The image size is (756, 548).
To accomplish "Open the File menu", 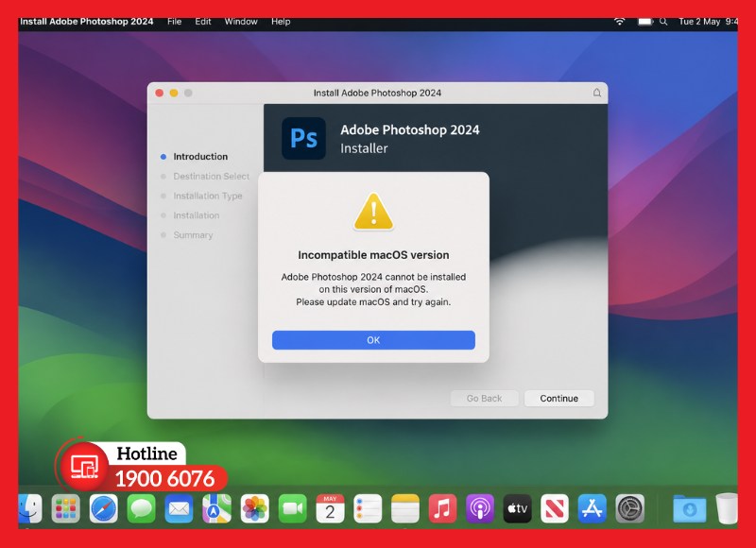I will coord(174,22).
